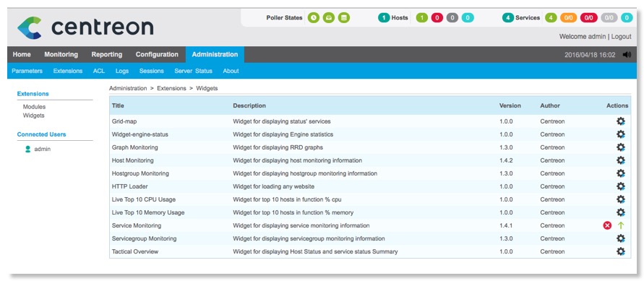Click the gear icon for Servicegroup Monitoring

point(621,238)
